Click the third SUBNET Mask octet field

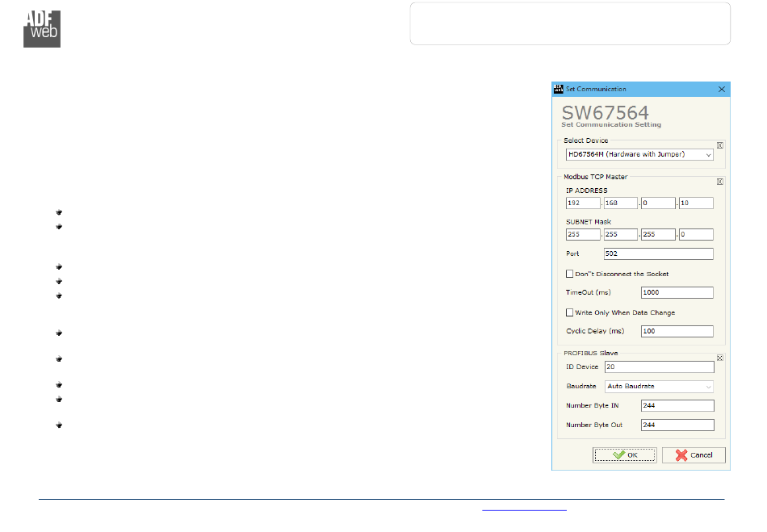pyautogui.click(x=658, y=235)
